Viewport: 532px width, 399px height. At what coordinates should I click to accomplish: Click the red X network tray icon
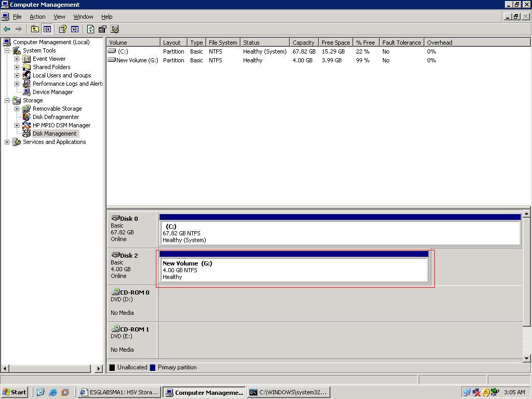tap(476, 393)
